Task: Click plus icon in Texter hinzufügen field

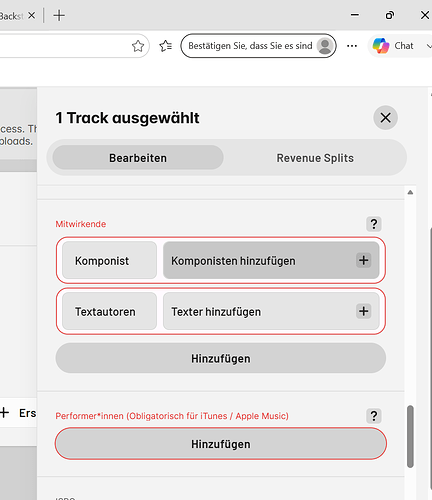Action: [x=364, y=311]
